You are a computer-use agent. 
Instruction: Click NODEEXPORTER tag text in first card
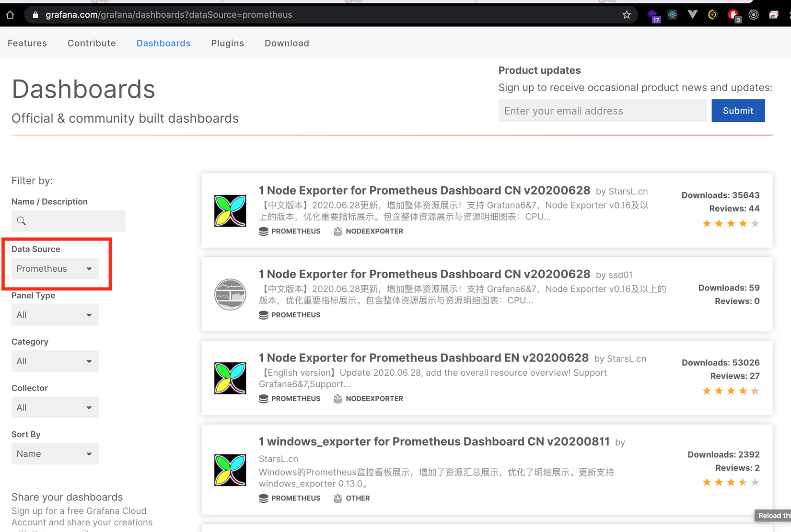coord(374,231)
